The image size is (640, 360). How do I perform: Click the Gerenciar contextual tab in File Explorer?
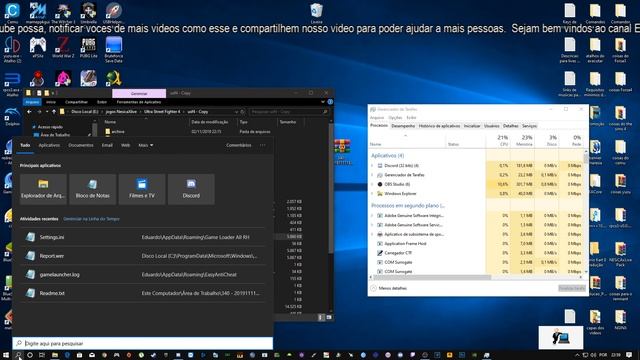[139, 93]
